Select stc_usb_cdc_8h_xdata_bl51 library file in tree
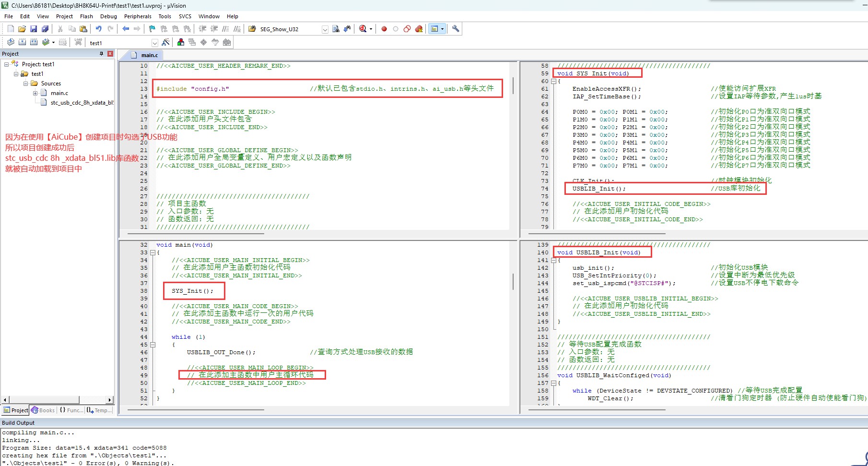The image size is (868, 466). click(x=82, y=103)
